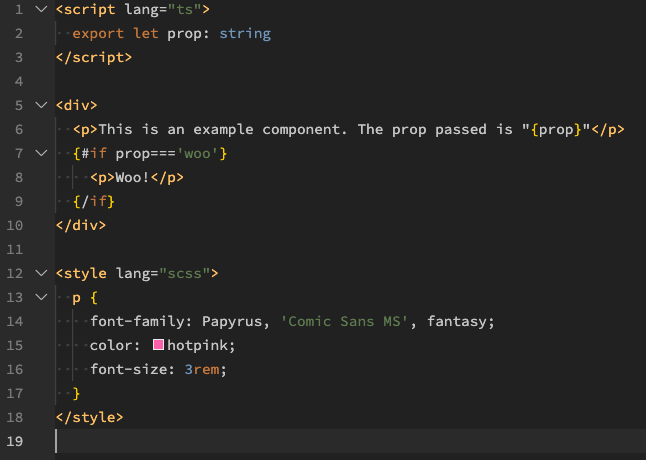This screenshot has height=460, width=646.
Task: Select line number 10 in the gutter
Action: (15, 225)
